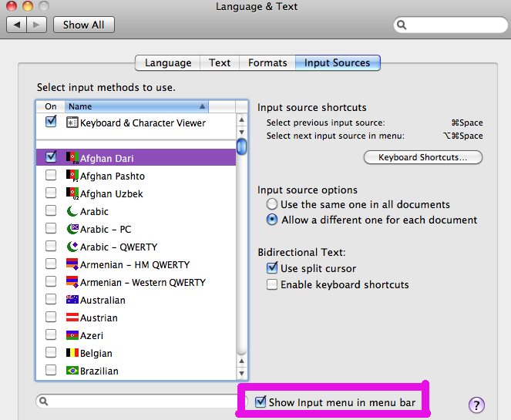
Task: Select the Input Sources tab
Action: point(338,62)
